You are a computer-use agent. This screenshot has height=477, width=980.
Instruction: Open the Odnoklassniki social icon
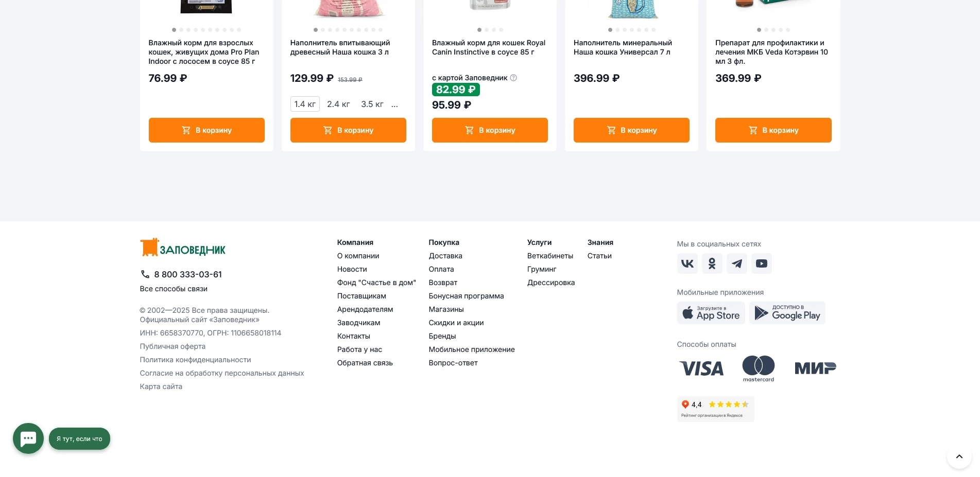712,263
